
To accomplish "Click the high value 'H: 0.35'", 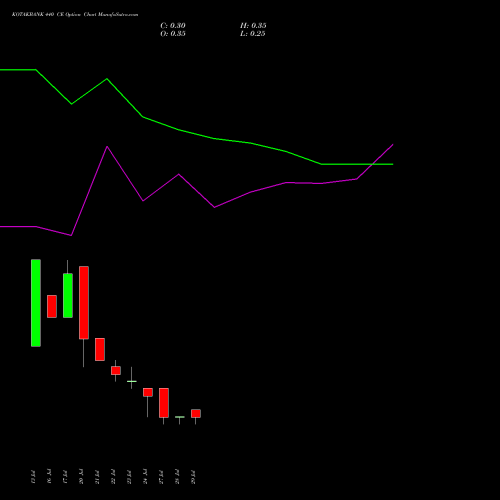I will point(253,26).
